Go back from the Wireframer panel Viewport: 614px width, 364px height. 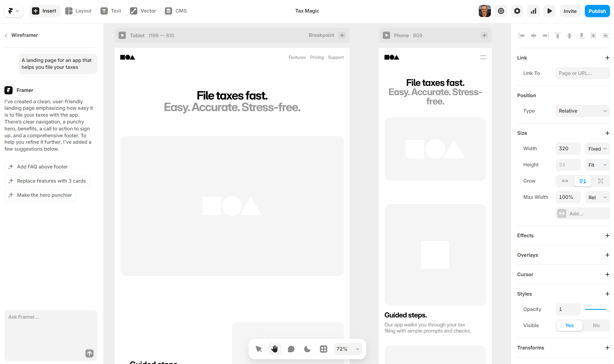click(x=6, y=35)
